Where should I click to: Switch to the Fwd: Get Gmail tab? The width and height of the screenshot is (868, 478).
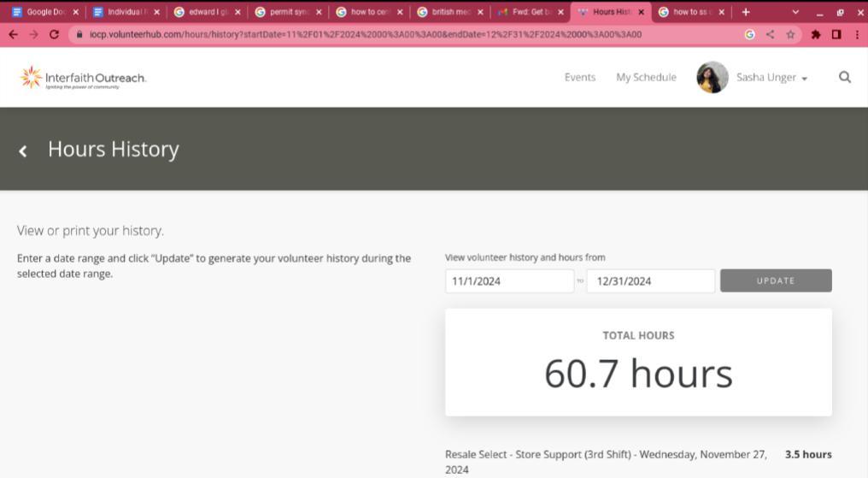[531, 12]
